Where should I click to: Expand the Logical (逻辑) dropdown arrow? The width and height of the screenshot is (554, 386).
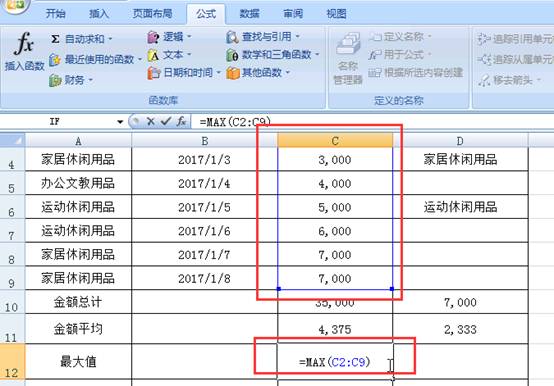pyautogui.click(x=189, y=37)
